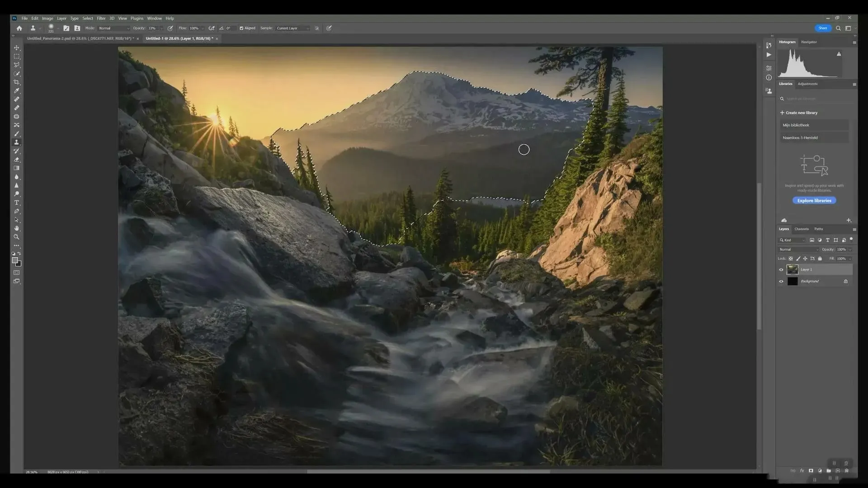Hide the Background layer eye icon
Viewport: 868px width, 488px height.
click(781, 282)
